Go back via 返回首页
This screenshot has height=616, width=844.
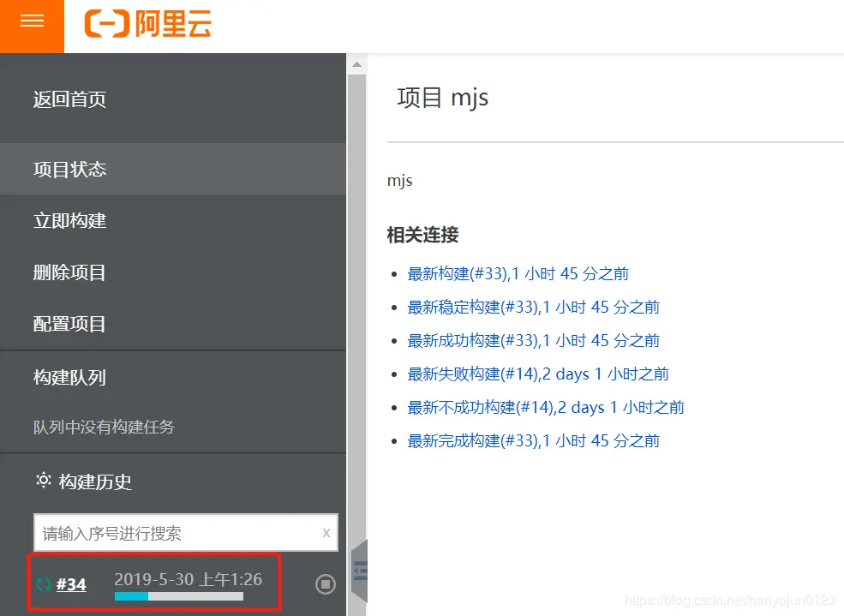pyautogui.click(x=69, y=99)
